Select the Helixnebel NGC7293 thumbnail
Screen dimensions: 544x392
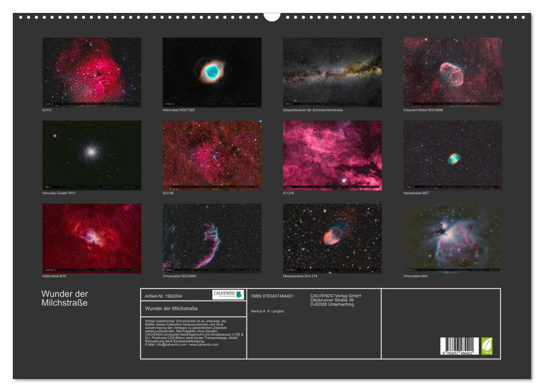(x=212, y=72)
